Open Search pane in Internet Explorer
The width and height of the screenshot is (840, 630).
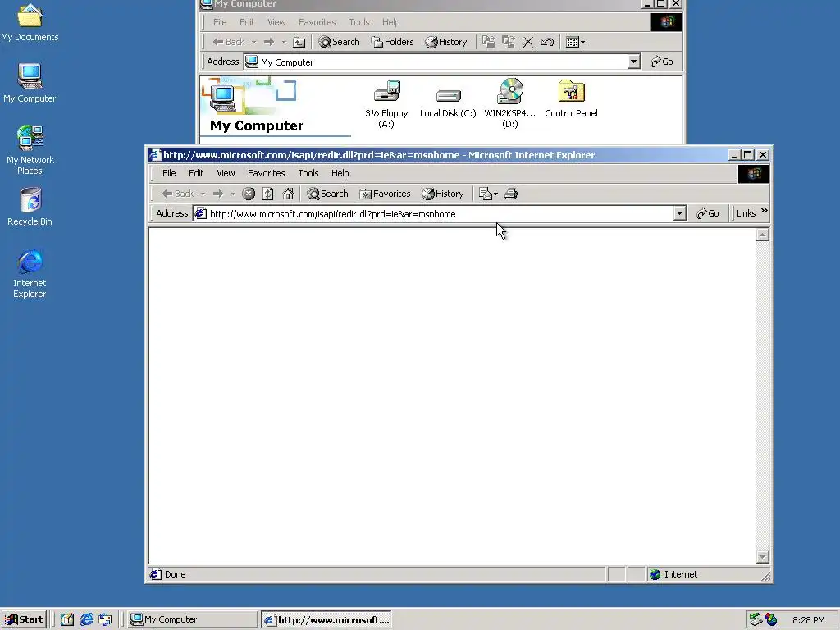(x=327, y=194)
